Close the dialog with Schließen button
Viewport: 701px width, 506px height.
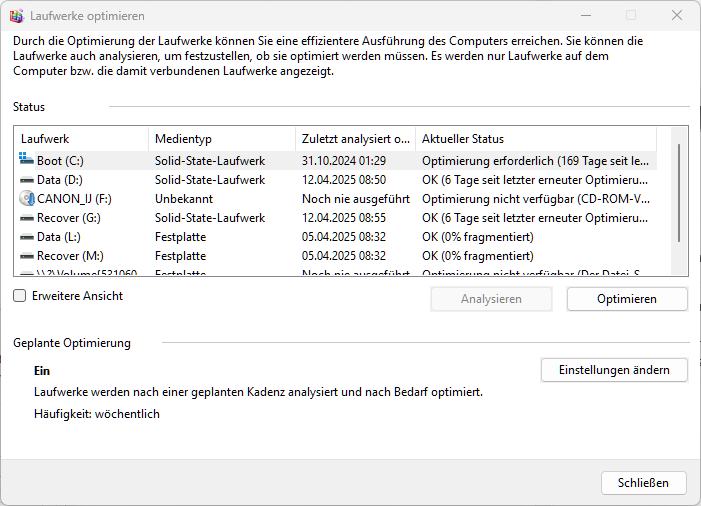click(x=643, y=483)
